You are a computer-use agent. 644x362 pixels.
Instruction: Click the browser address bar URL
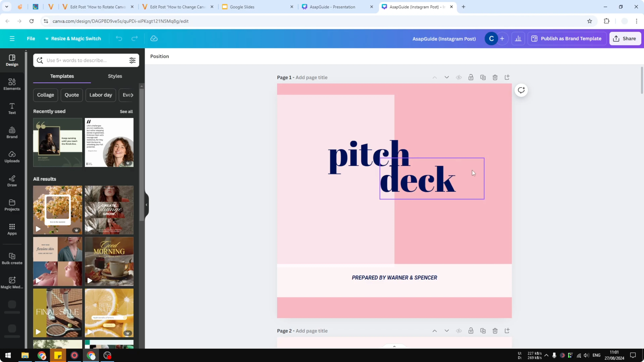[121, 21]
